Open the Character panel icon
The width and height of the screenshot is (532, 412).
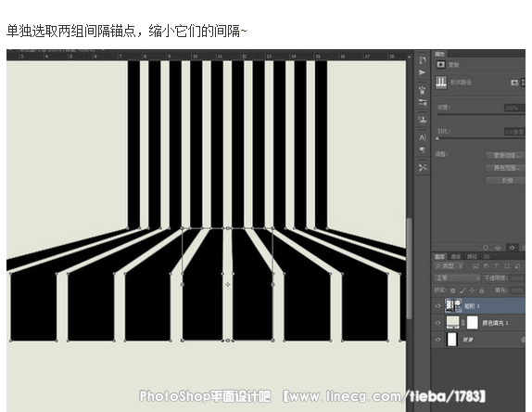[x=422, y=137]
